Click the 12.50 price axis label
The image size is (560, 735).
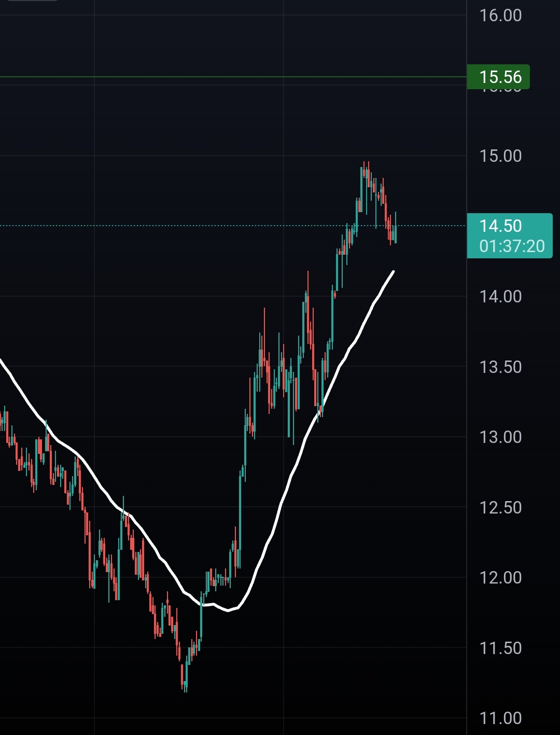pos(500,507)
